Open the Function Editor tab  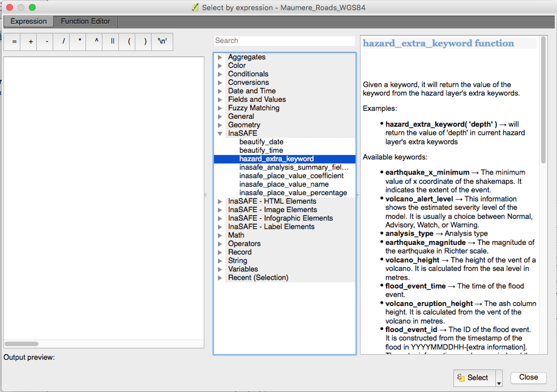point(85,21)
